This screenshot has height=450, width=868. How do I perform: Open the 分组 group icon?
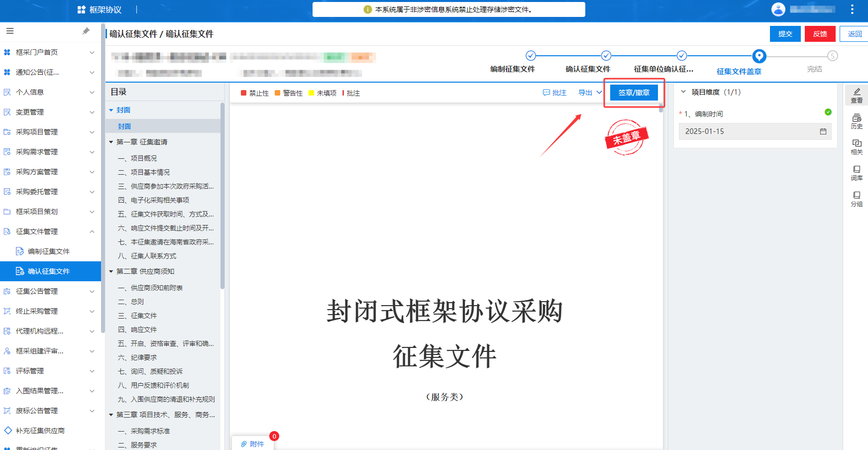[857, 199]
